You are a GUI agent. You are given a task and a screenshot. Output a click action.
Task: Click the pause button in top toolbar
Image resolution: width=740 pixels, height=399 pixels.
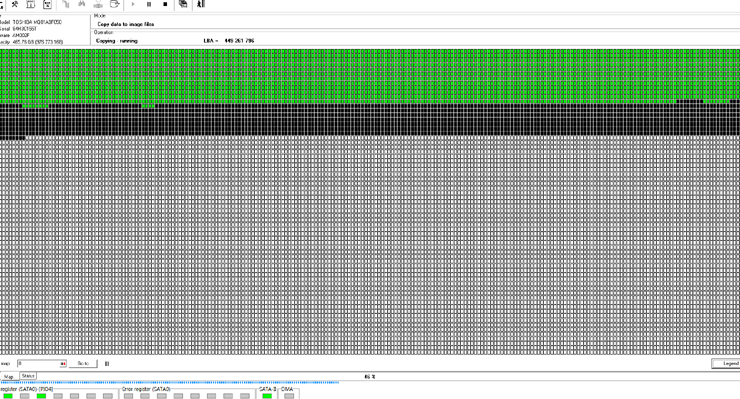pyautogui.click(x=149, y=4)
